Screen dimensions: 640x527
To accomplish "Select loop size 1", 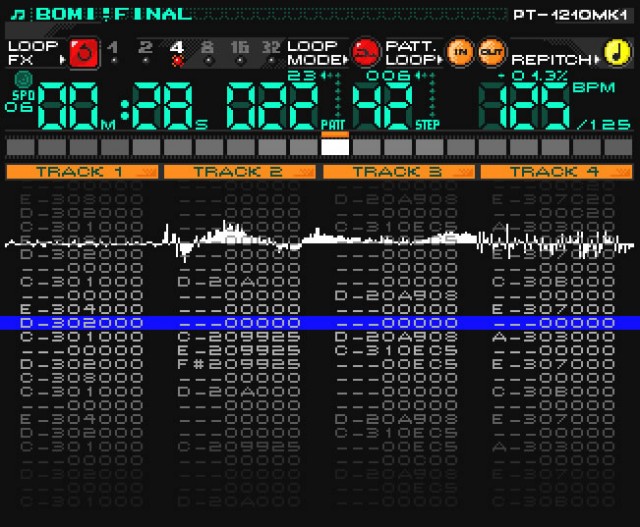I will (113, 47).
